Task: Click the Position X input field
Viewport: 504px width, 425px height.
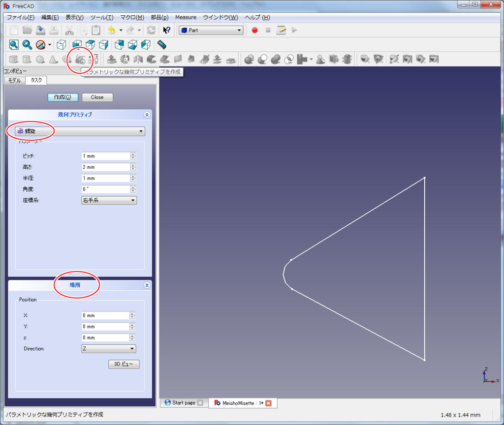Action: [x=105, y=315]
